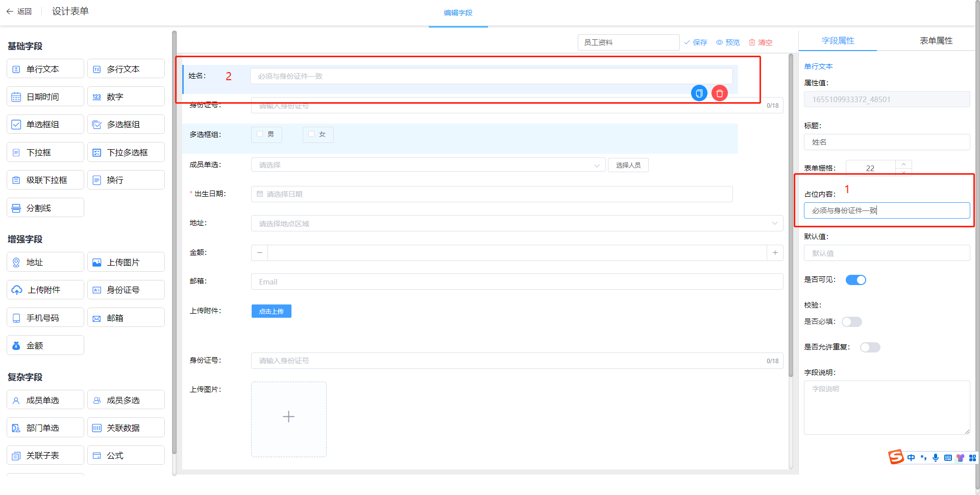Toggle the visibility switch off

point(855,280)
